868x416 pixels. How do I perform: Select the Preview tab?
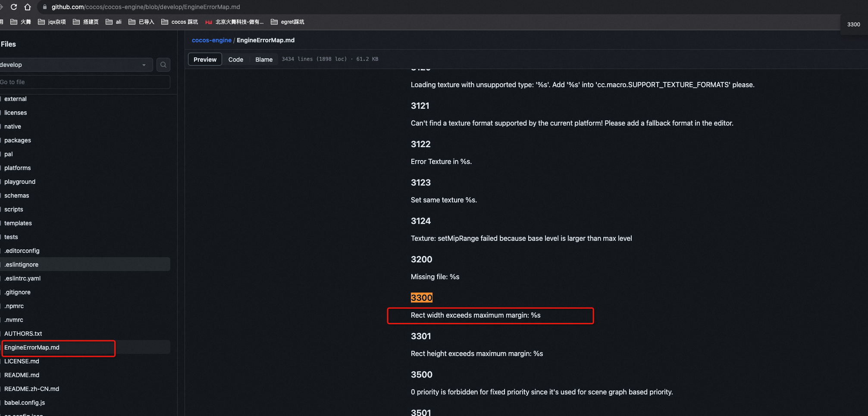click(205, 60)
